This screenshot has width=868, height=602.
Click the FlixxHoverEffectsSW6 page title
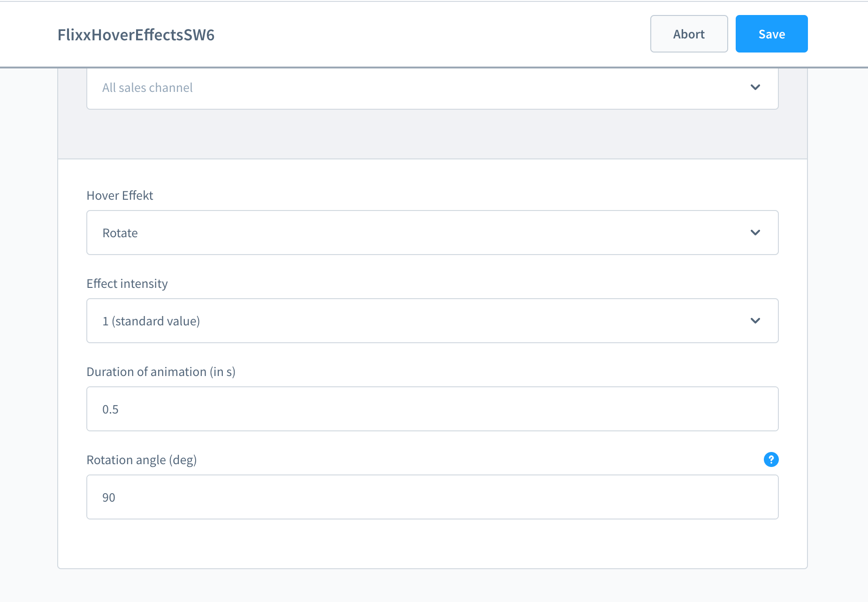[136, 35]
